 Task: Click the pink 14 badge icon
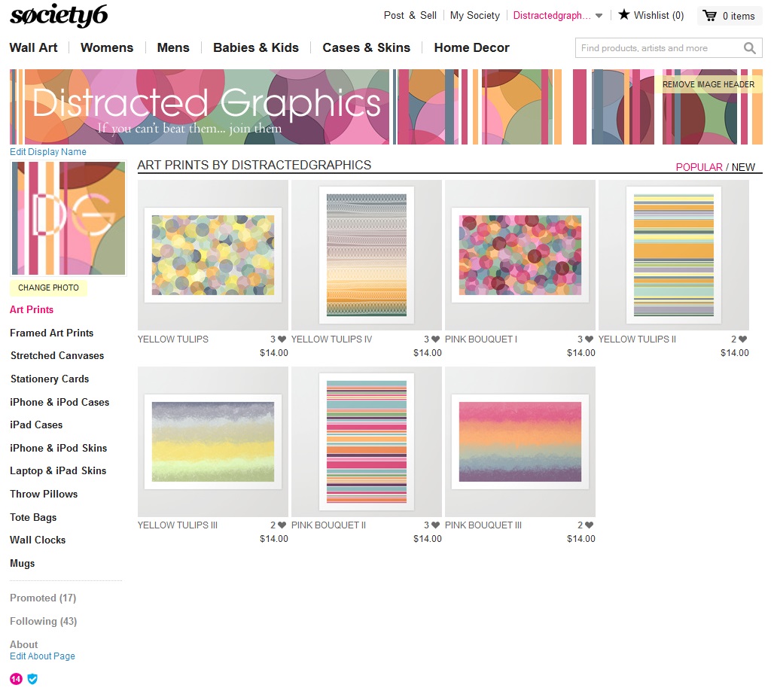[x=17, y=679]
